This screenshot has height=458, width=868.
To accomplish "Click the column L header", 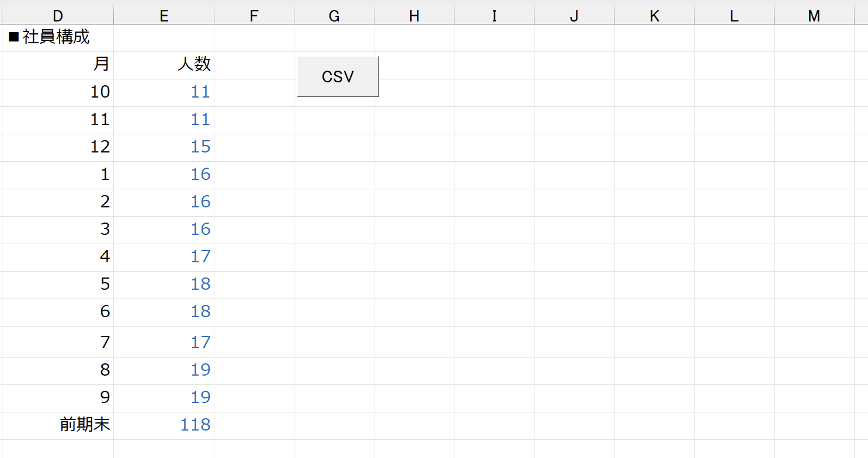I will (x=734, y=16).
